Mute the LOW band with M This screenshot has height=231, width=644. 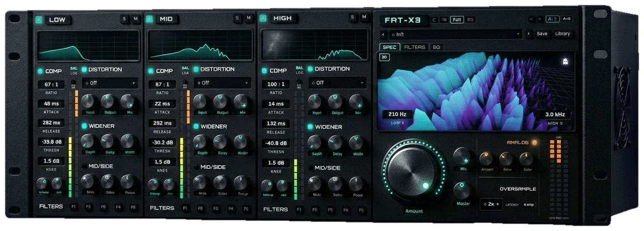point(136,19)
